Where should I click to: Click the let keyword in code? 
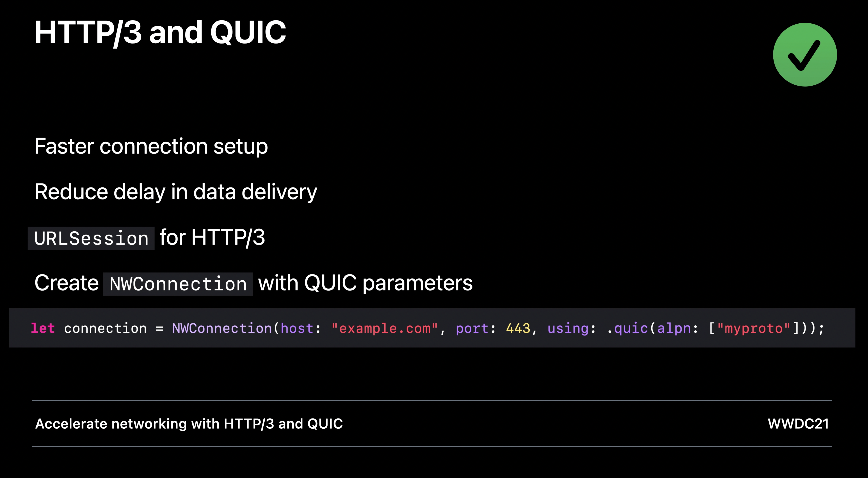[43, 328]
